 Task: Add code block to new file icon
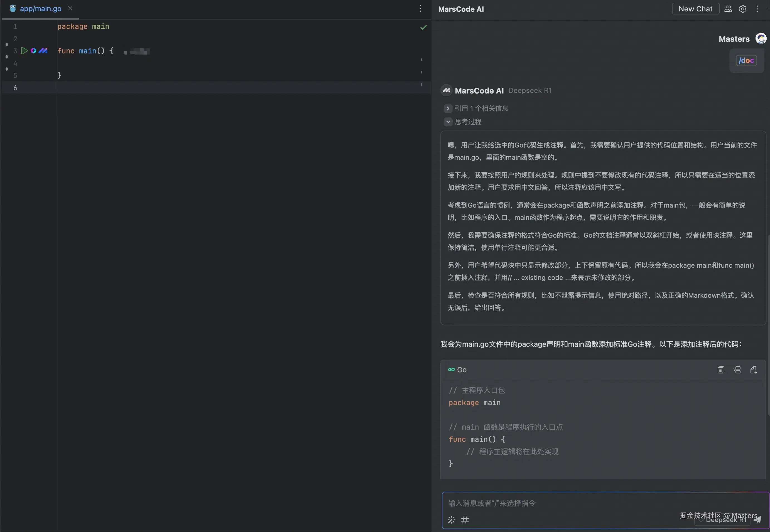[753, 370]
